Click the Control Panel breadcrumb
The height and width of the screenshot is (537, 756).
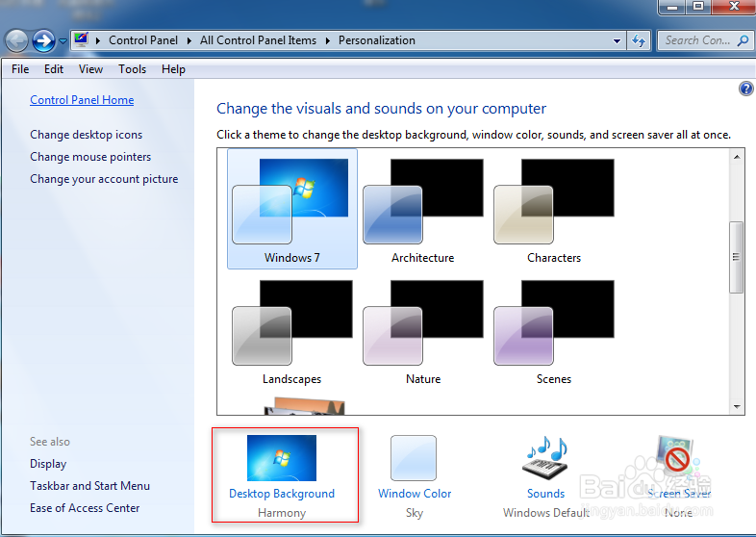[x=143, y=40]
